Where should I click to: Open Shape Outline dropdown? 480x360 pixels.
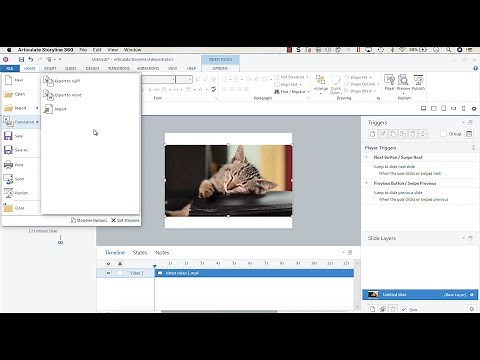click(x=362, y=84)
